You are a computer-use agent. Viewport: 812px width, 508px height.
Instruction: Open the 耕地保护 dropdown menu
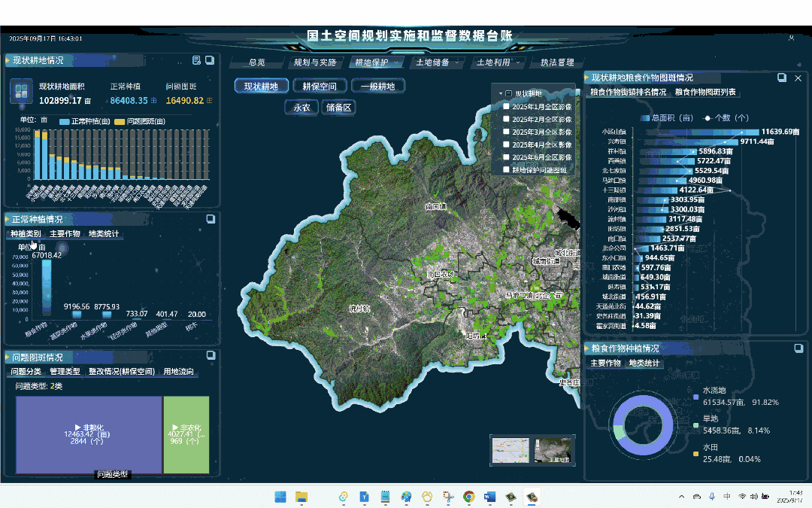[x=376, y=62]
